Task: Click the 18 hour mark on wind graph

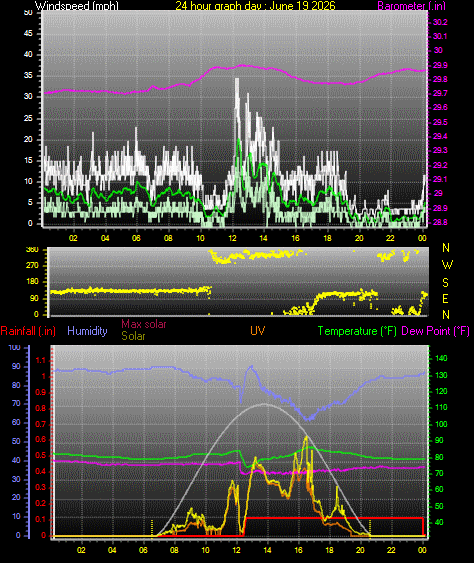Action: click(327, 238)
